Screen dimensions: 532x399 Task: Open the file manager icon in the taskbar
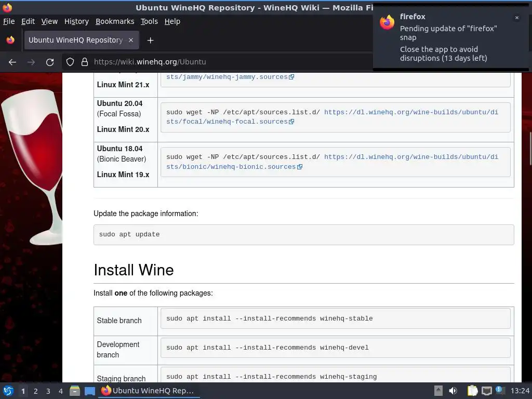point(75,391)
